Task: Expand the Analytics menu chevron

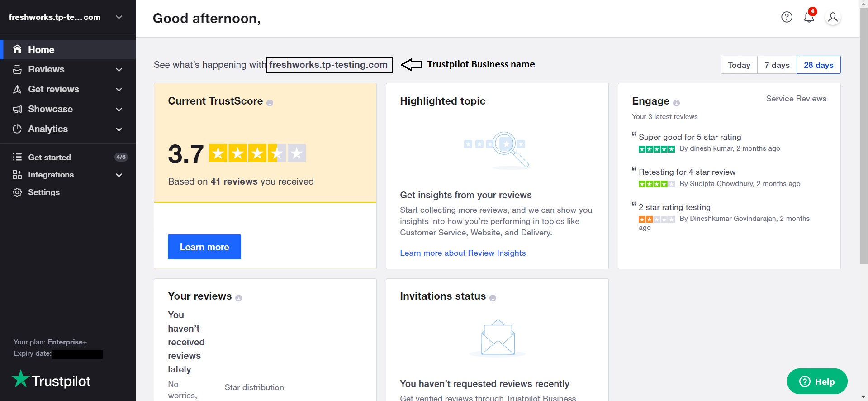Action: click(x=119, y=129)
